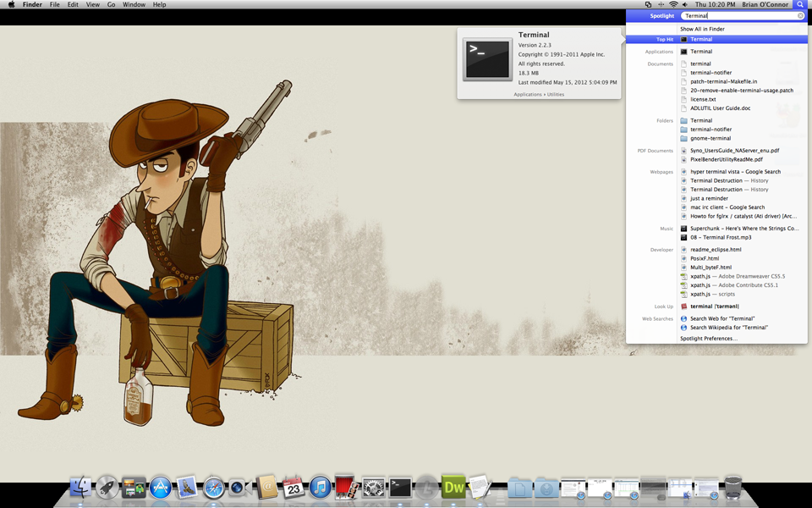Open the volume speaker menu bar icon

coord(685,4)
